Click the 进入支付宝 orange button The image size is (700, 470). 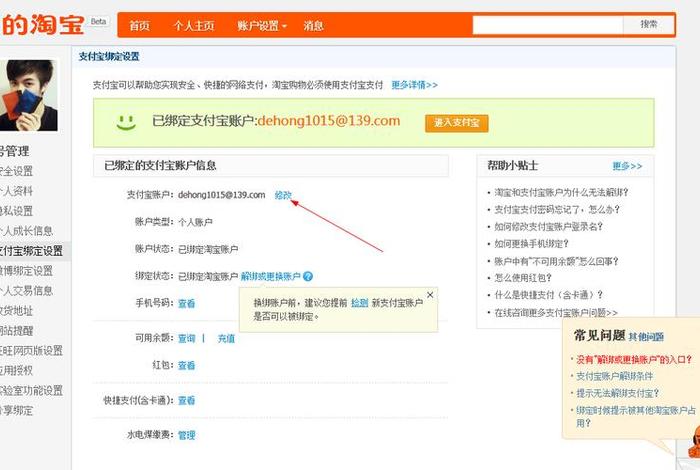pos(456,123)
